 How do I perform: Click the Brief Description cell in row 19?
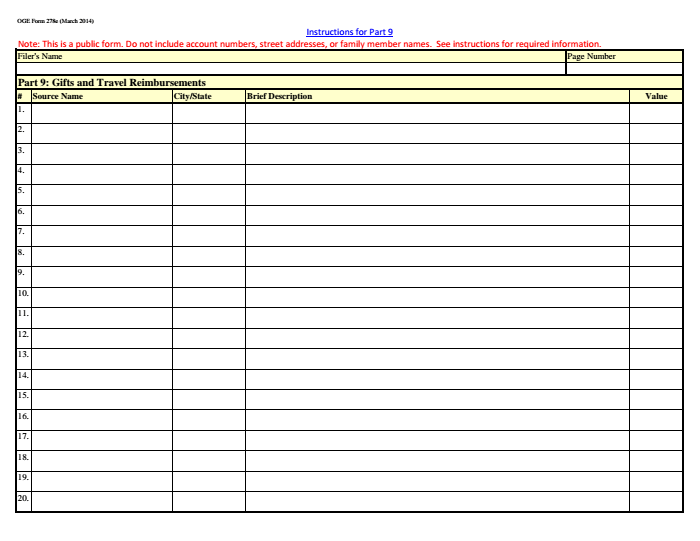coord(437,481)
